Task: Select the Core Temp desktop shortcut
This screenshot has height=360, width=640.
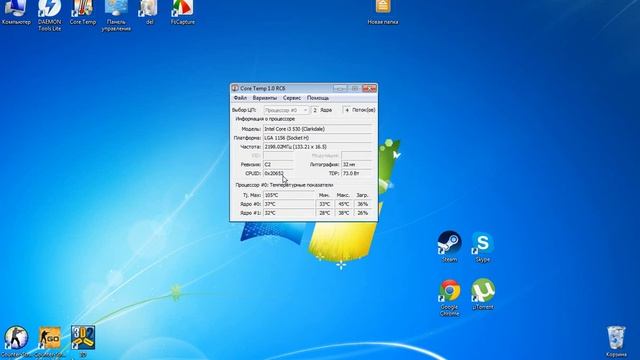Action: (x=82, y=12)
